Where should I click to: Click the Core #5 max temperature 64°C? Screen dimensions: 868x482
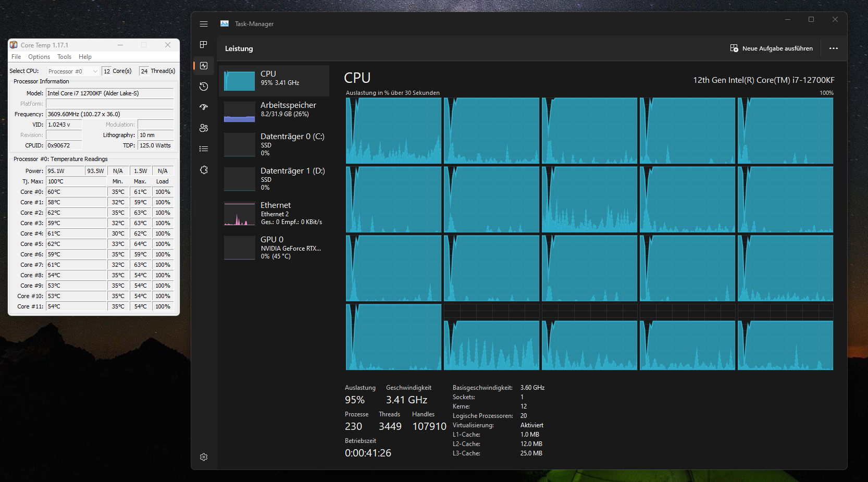click(x=140, y=244)
